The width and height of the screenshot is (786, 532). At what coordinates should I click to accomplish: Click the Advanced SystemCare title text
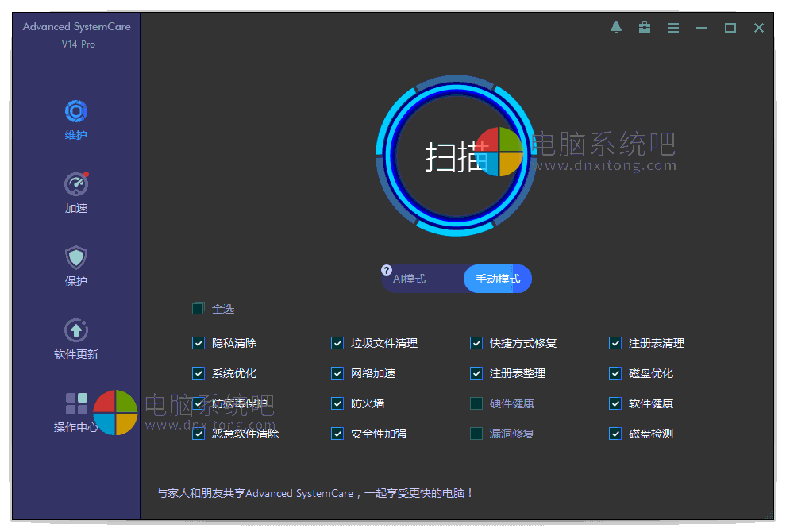[77, 26]
